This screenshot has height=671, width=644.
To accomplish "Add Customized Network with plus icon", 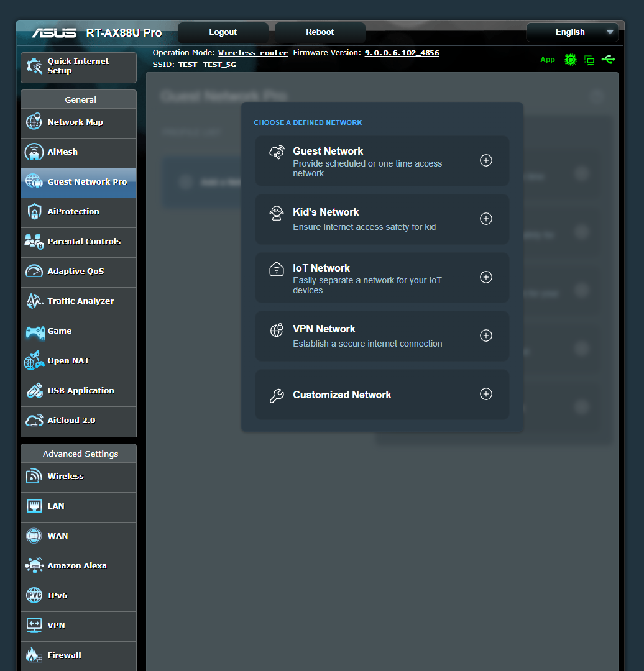I will 486,394.
